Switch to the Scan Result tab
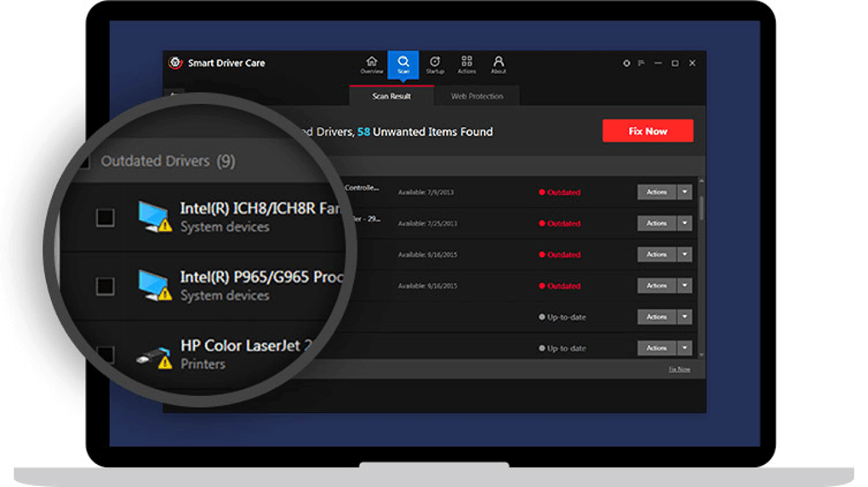Image resolution: width=868 pixels, height=487 pixels. pos(391,96)
